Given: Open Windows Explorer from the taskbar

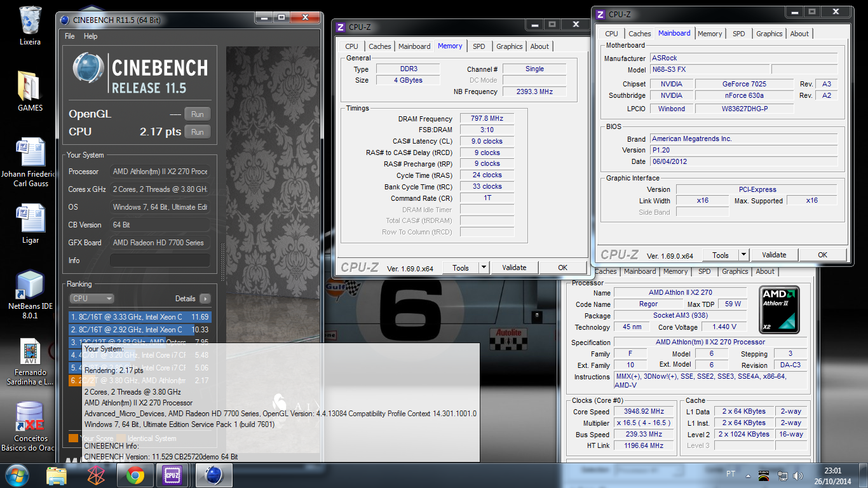Looking at the screenshot, I should 57,475.
